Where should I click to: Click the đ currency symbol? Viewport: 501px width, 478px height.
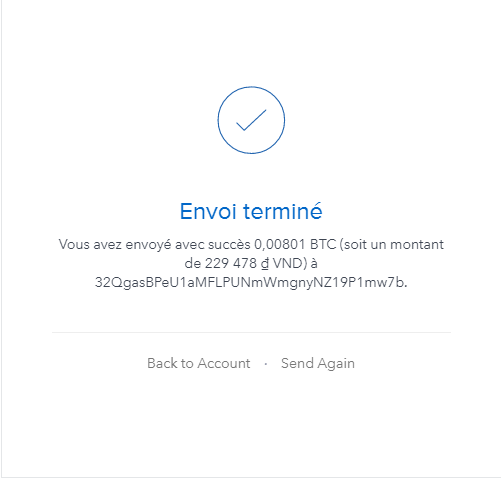tap(265, 264)
